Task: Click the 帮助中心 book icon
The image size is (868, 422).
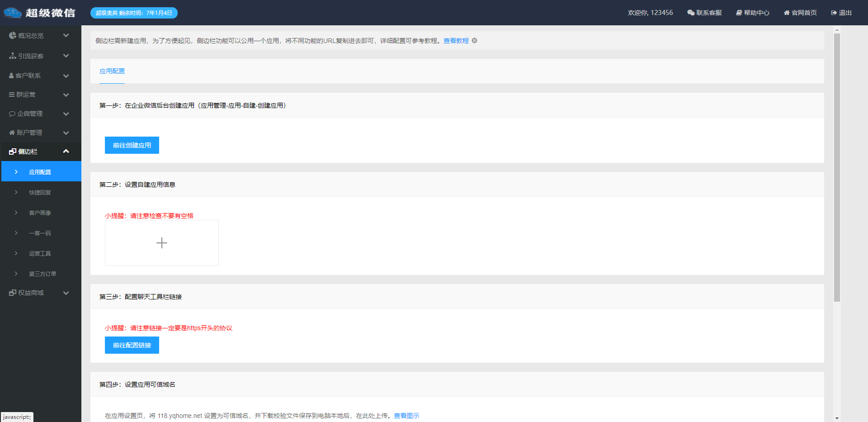Action: click(x=739, y=13)
